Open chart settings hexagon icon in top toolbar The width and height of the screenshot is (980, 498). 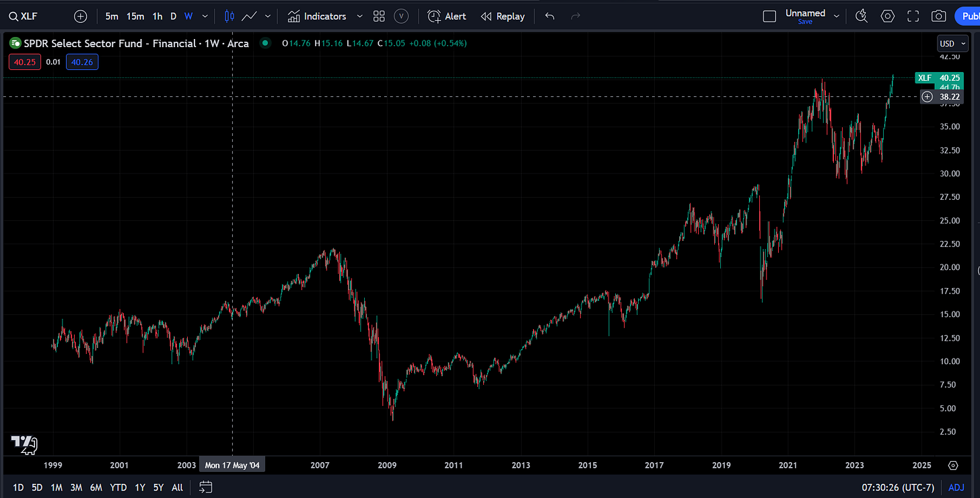(x=888, y=16)
